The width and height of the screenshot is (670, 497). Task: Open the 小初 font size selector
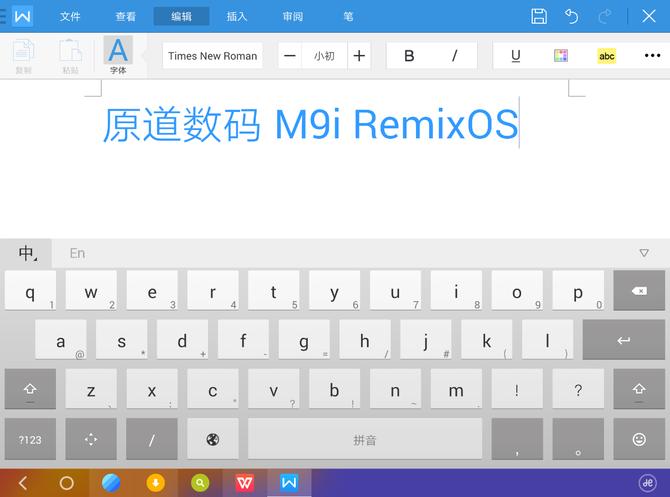pyautogui.click(x=324, y=56)
